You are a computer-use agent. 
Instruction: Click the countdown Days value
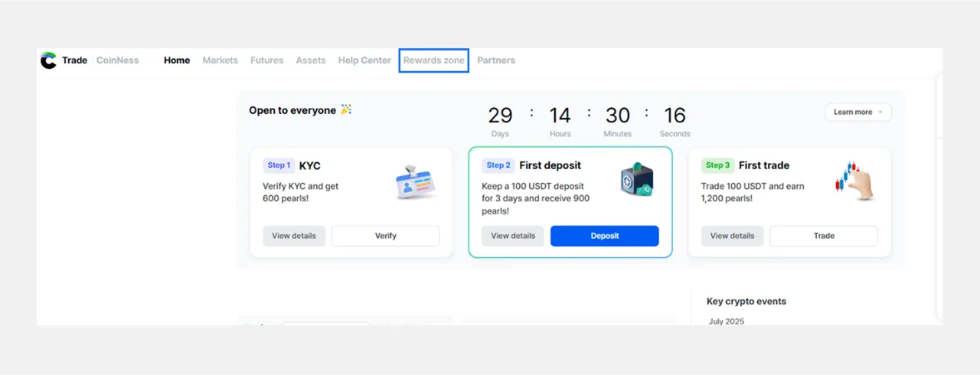coord(500,116)
